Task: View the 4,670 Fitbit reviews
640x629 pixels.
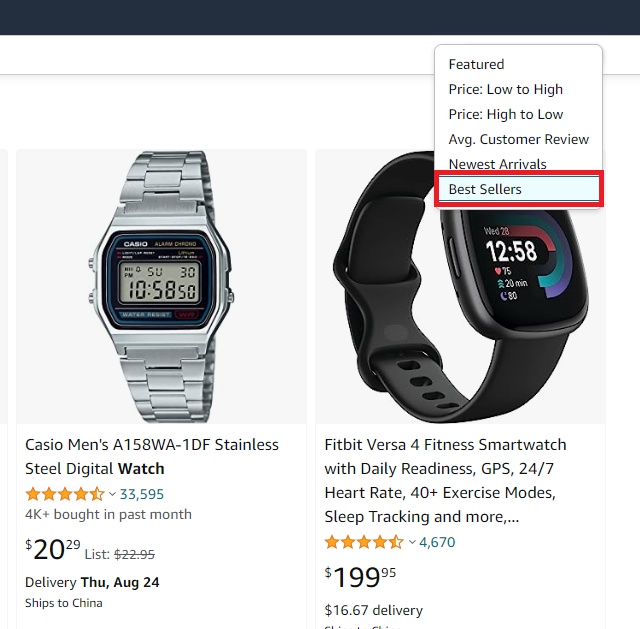Action: (x=437, y=542)
